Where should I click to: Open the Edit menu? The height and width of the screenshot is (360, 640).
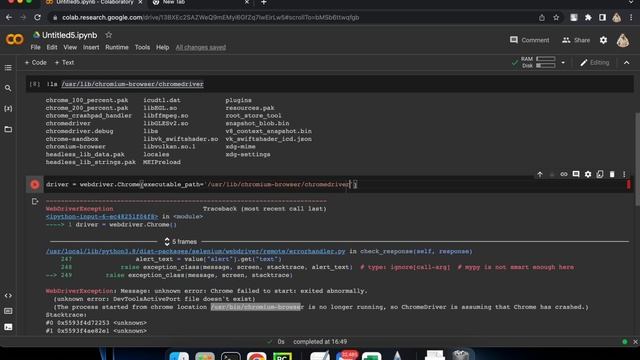tap(52, 47)
